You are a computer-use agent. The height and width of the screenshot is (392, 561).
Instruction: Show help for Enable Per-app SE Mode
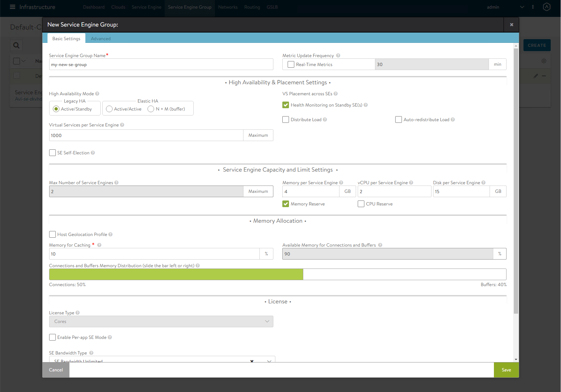(110, 337)
